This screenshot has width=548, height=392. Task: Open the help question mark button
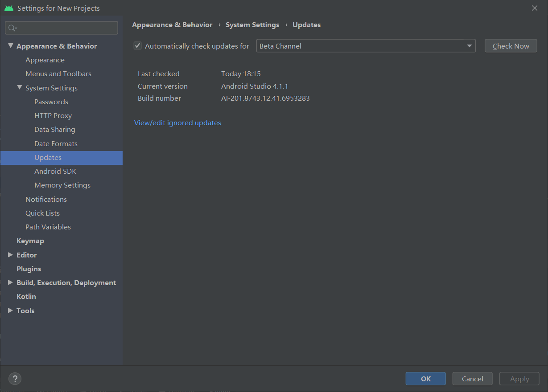pyautogui.click(x=15, y=379)
